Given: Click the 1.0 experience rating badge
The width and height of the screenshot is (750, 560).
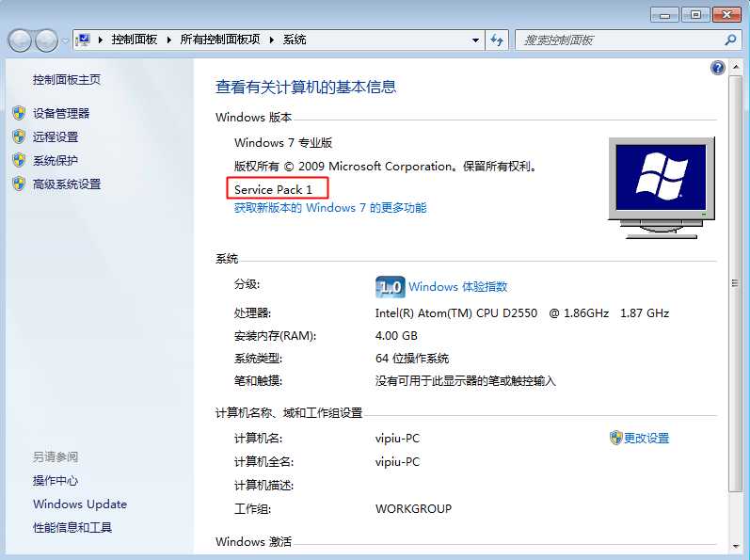Looking at the screenshot, I should pos(390,287).
